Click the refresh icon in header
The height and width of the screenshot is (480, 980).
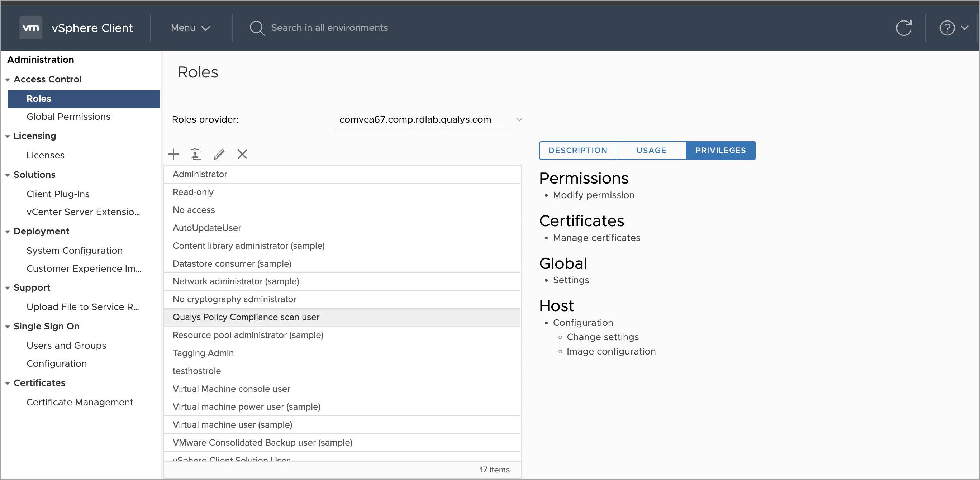(904, 28)
